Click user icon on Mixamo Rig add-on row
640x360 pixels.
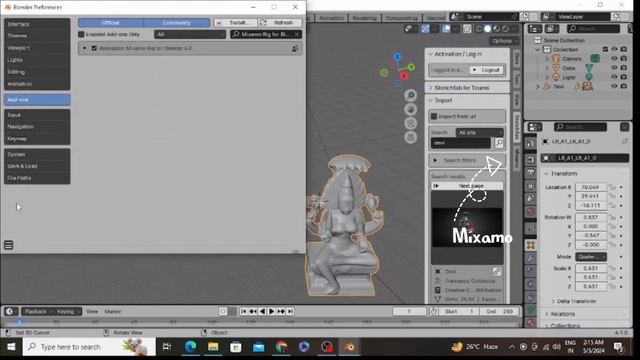point(295,48)
